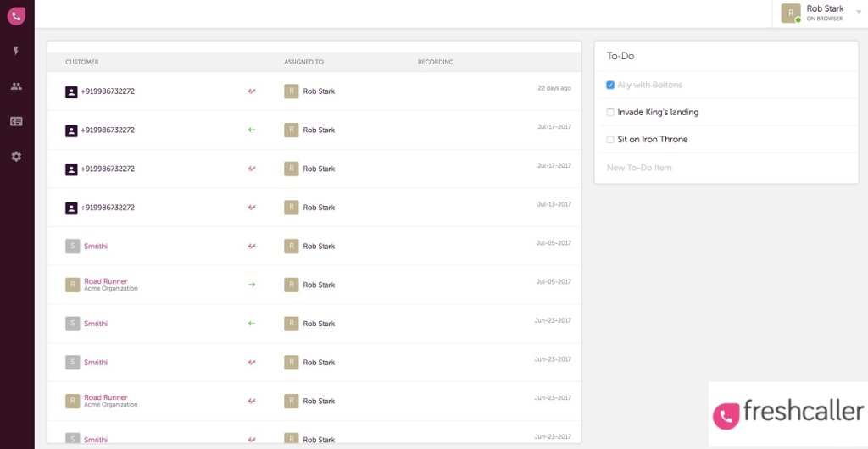The height and width of the screenshot is (449, 868).
Task: Click the Recording column header
Action: point(436,62)
